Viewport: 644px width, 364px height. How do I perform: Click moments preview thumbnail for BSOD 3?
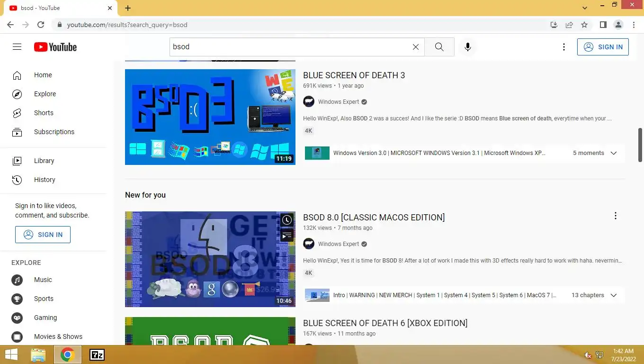(x=317, y=153)
